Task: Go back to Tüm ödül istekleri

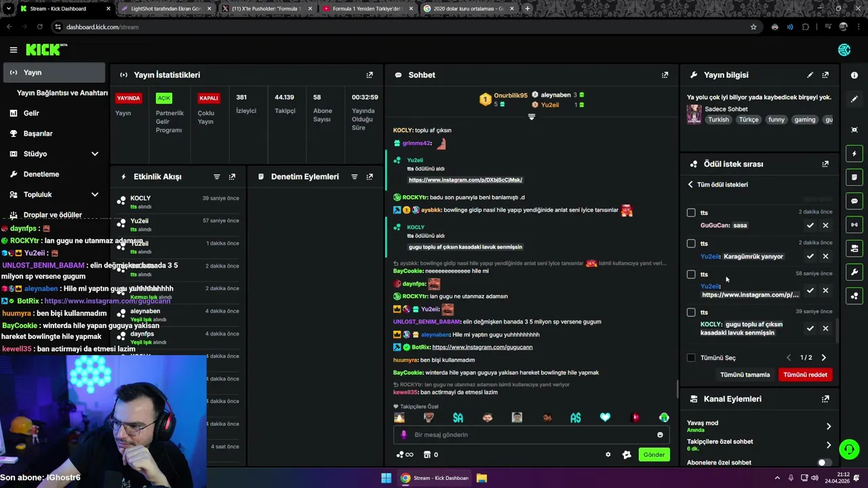Action: pyautogui.click(x=718, y=184)
